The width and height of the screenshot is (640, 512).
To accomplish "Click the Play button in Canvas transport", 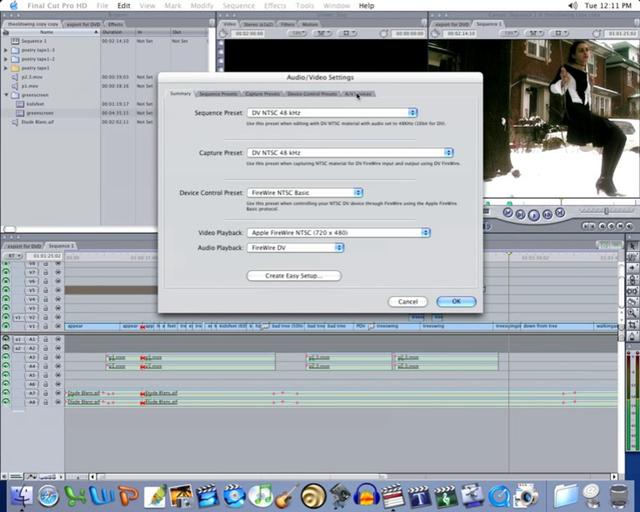I will [534, 214].
